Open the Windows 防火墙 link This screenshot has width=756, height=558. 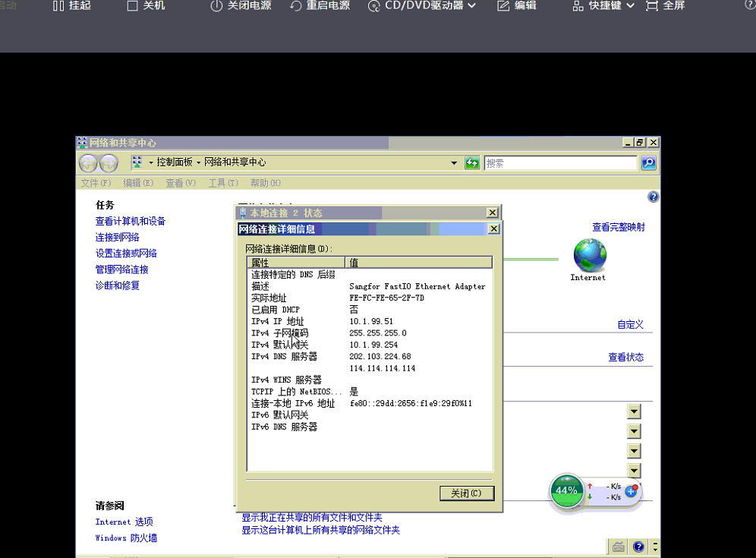pos(126,538)
